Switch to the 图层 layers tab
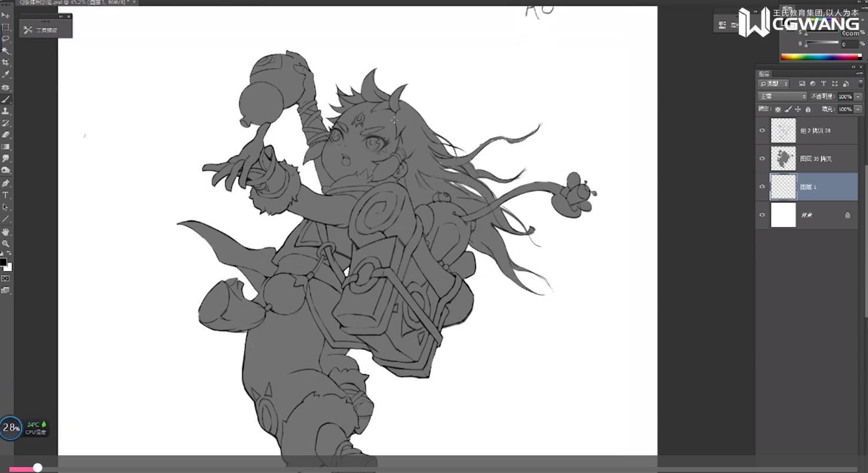Viewport: 868px width, 473px height. click(x=764, y=74)
